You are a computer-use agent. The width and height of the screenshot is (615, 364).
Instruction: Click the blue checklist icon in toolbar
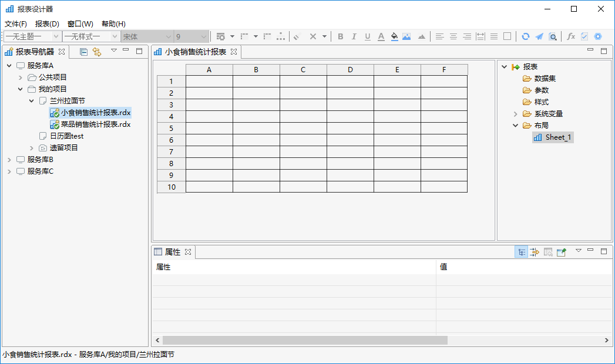584,36
